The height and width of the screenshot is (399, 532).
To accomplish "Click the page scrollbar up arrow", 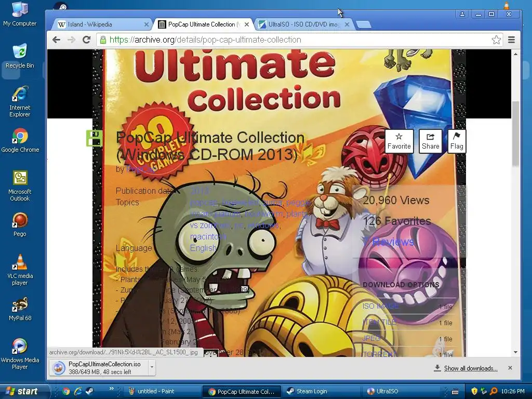I will (515, 54).
